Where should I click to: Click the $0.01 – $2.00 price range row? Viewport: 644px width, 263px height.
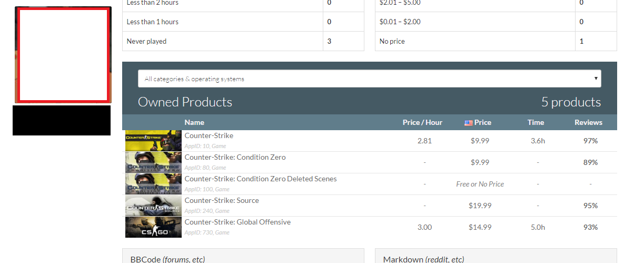496,22
